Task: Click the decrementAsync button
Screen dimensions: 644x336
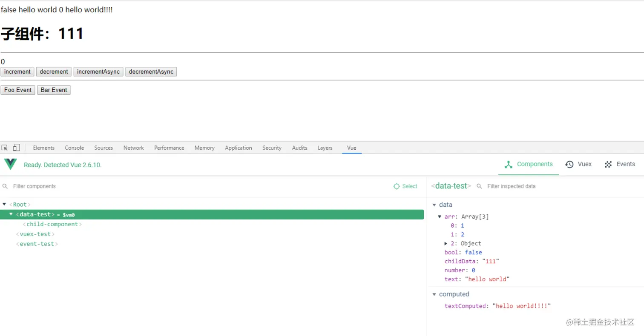Action: [151, 72]
